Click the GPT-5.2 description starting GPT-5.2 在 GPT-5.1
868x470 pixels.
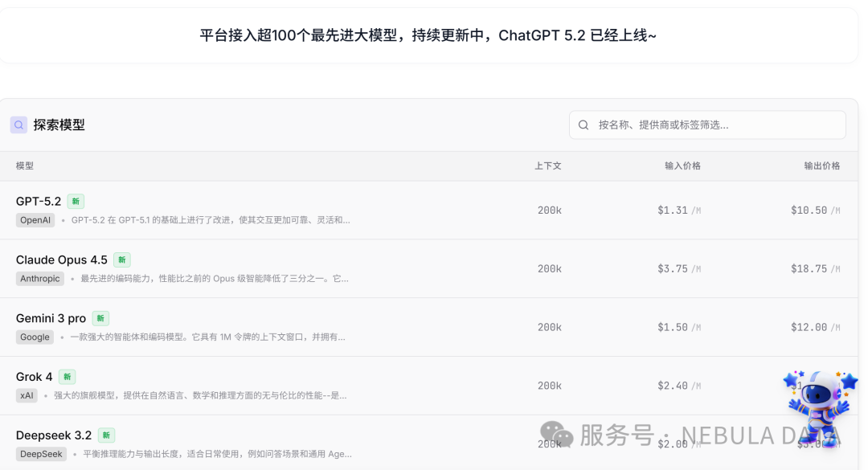[211, 220]
